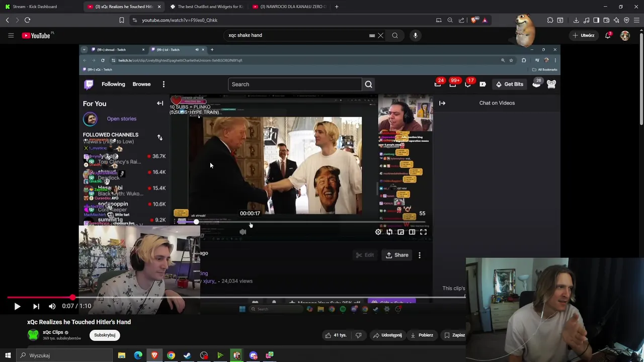Viewport: 644px width, 362px height.
Task: Seek on the red video progress bar
Action: pyautogui.click(x=236, y=297)
